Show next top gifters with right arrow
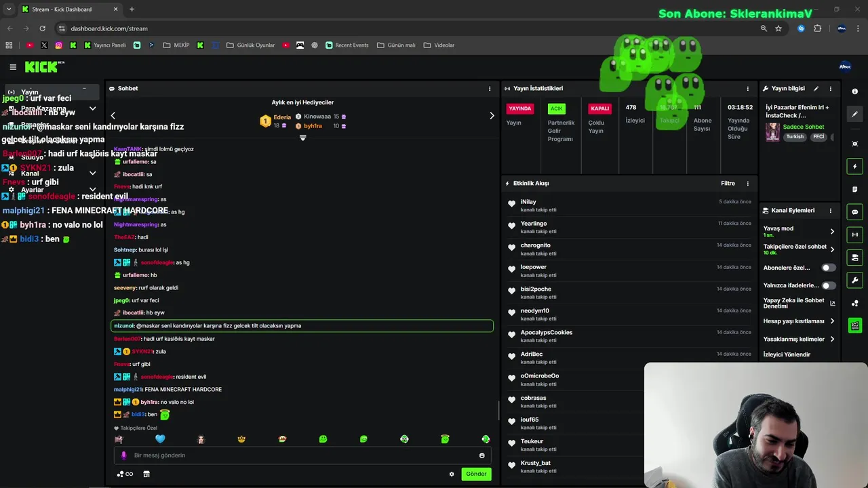This screenshot has width=868, height=488. (x=492, y=116)
